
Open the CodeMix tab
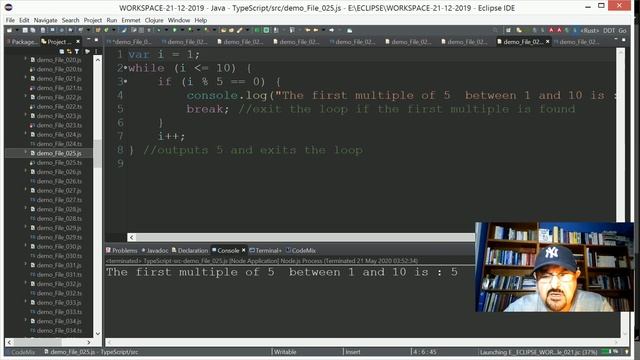coord(301,250)
